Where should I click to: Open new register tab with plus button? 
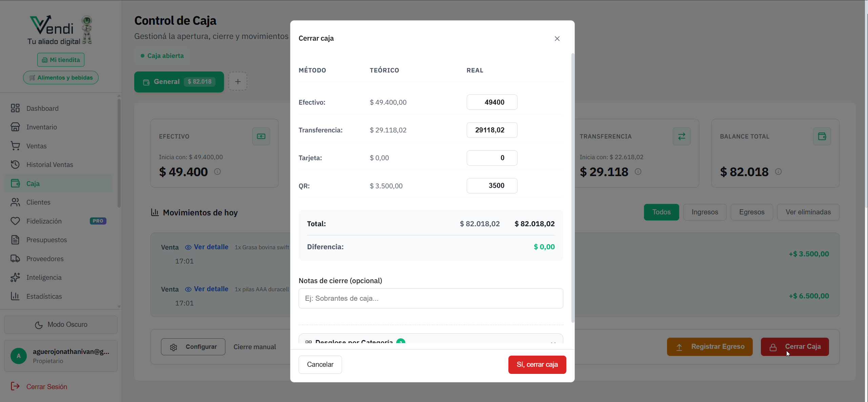(x=238, y=81)
